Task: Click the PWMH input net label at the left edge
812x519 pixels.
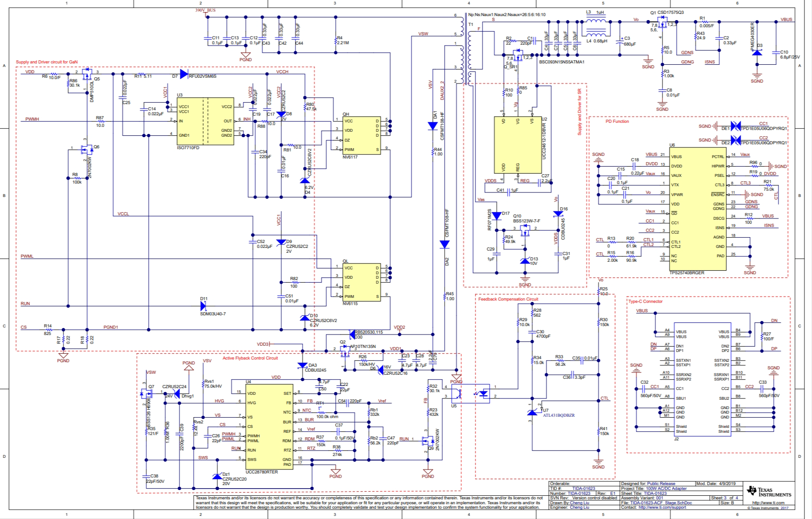Action: (32, 119)
